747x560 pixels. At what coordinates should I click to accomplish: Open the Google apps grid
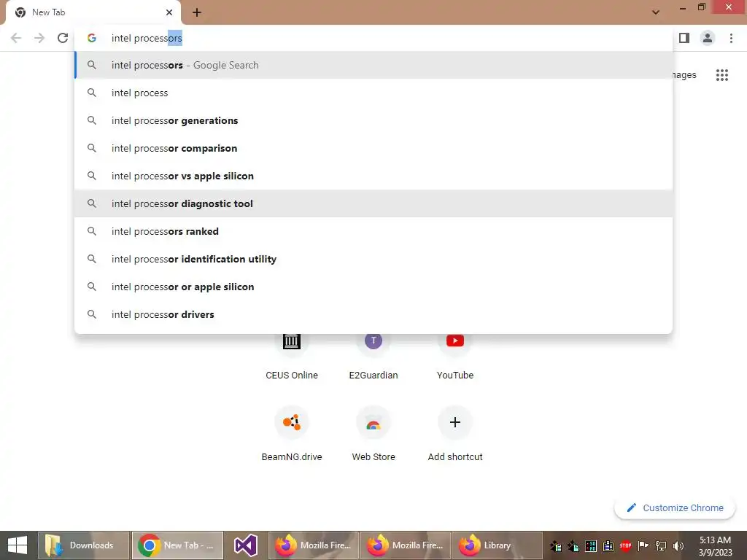[x=721, y=75]
